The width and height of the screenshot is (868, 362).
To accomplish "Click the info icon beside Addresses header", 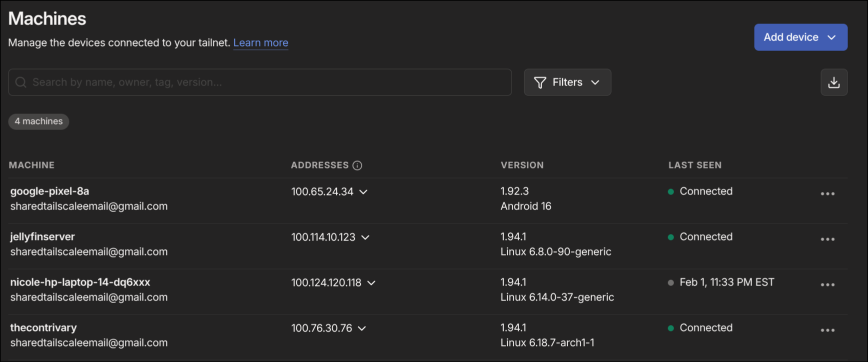I will point(357,165).
